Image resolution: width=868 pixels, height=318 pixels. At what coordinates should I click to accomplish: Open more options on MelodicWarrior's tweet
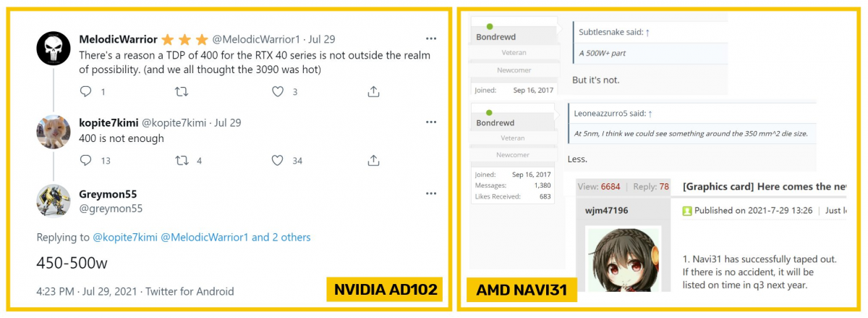(x=431, y=38)
